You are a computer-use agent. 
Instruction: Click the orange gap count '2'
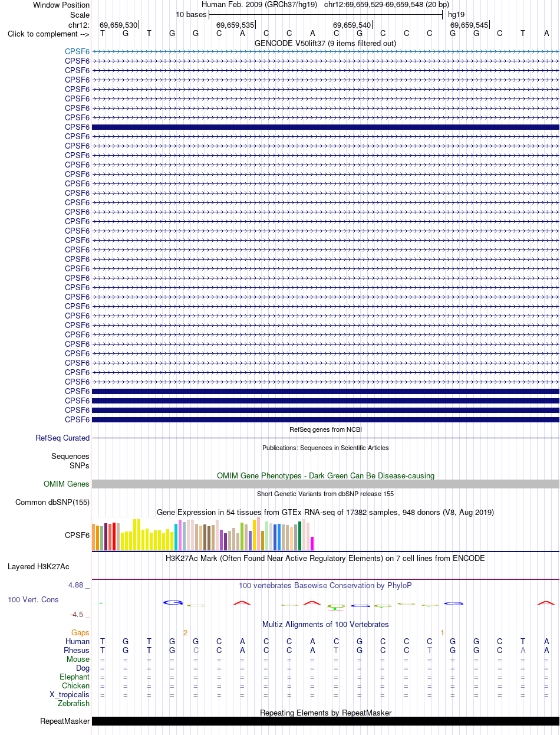click(x=185, y=633)
